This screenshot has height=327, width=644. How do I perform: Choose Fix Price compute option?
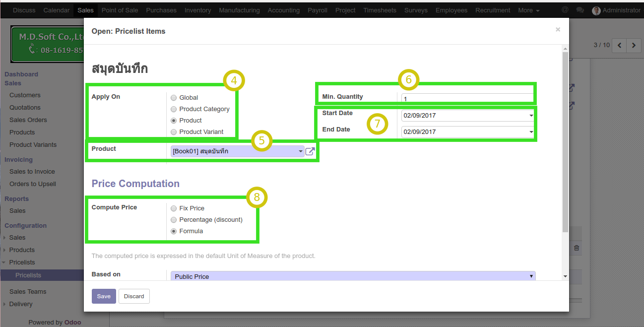coord(174,208)
